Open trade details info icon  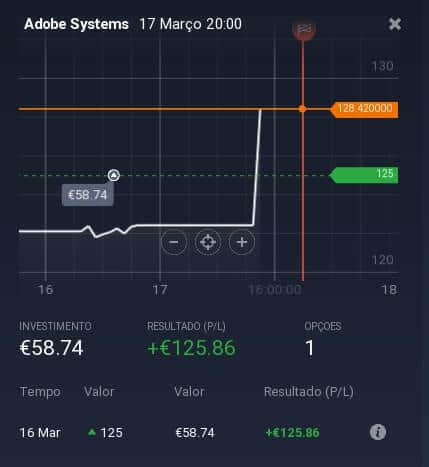(378, 432)
